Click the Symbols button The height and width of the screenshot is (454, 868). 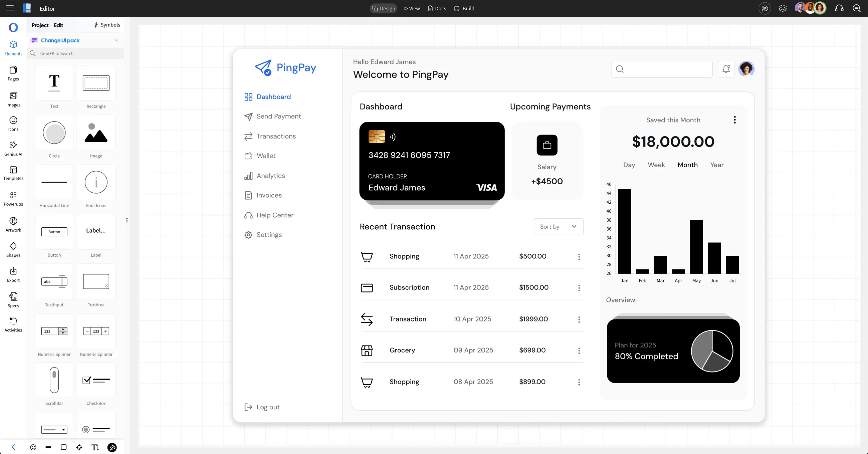tap(106, 25)
